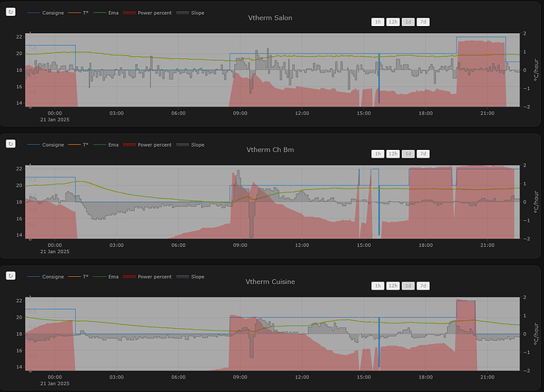Screen dimensions: 544x392
Task: Select the 7d range on the Salon chart
Action: (x=423, y=22)
